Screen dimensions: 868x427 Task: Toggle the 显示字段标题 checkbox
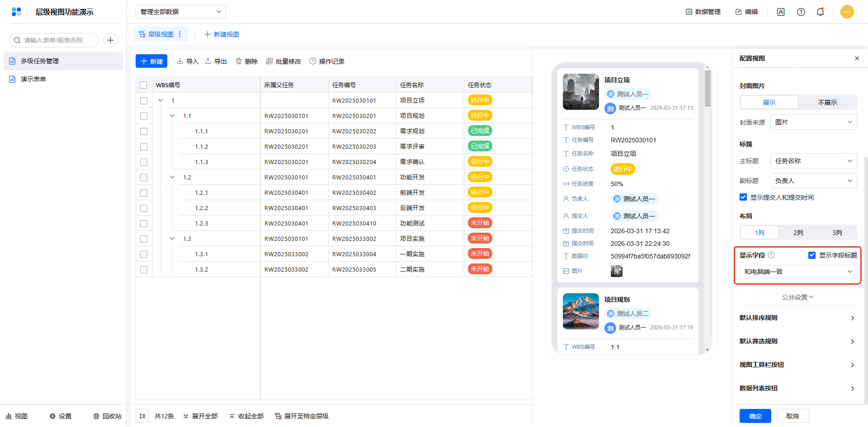[812, 255]
